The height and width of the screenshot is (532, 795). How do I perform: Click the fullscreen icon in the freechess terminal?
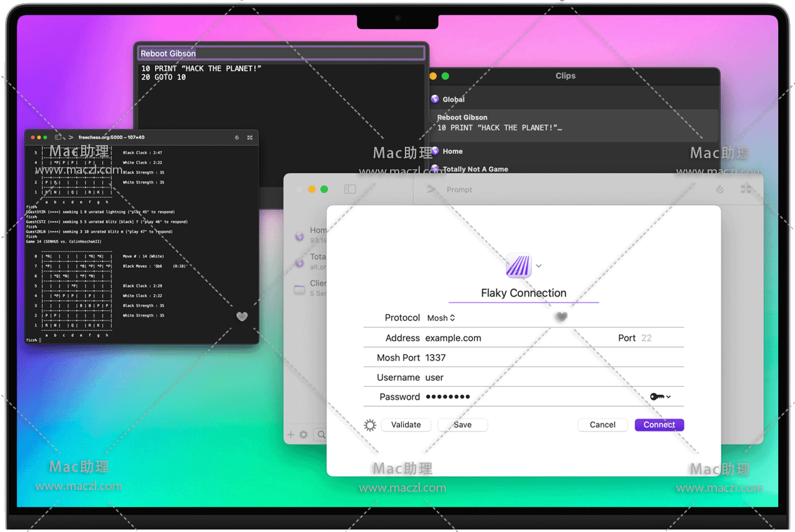click(250, 138)
